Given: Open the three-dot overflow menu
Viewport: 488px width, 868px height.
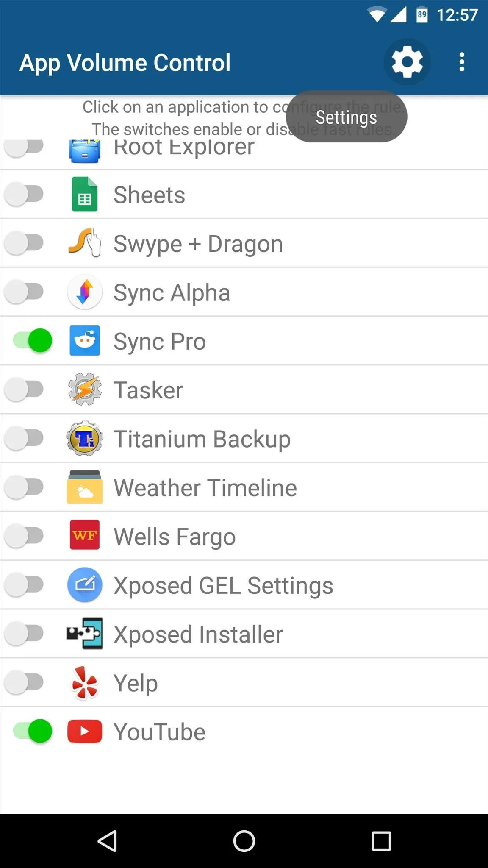Looking at the screenshot, I should pos(462,62).
